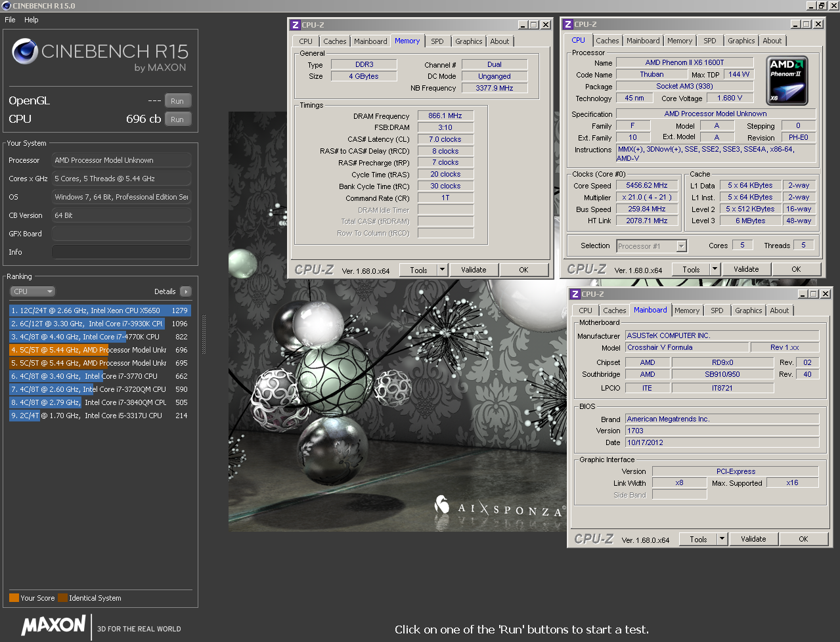This screenshot has width=840, height=642.
Task: Click Validate in Memory CPU-Z window
Action: (x=474, y=270)
